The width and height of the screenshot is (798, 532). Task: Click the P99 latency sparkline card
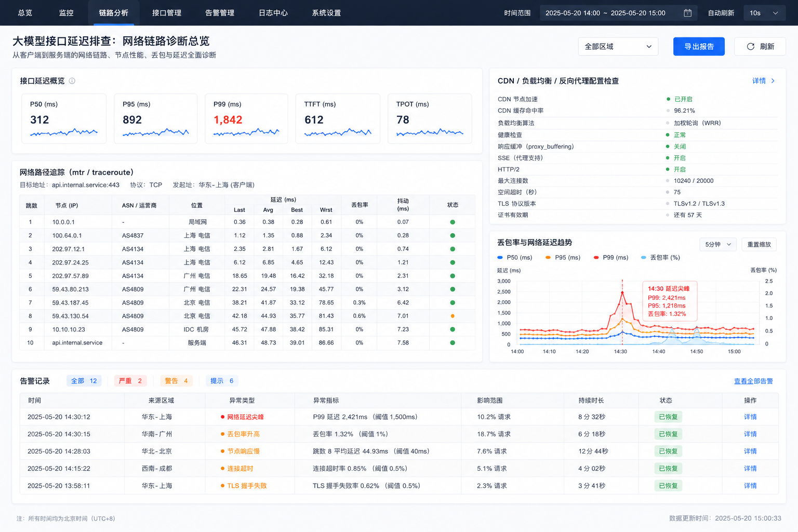246,118
